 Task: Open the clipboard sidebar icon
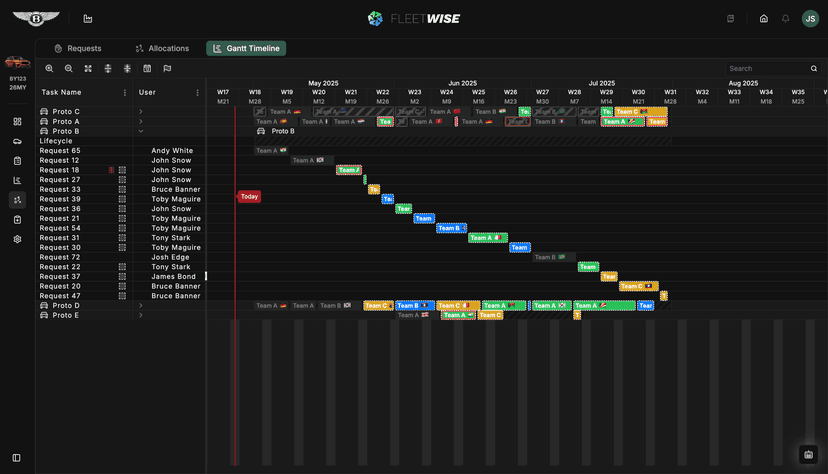[x=17, y=160]
